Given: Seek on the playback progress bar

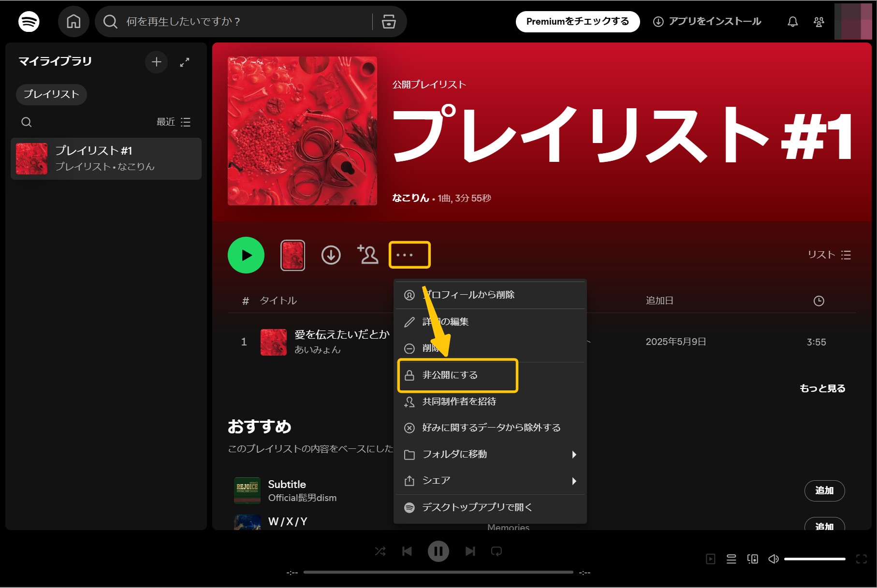Looking at the screenshot, I should [x=438, y=573].
